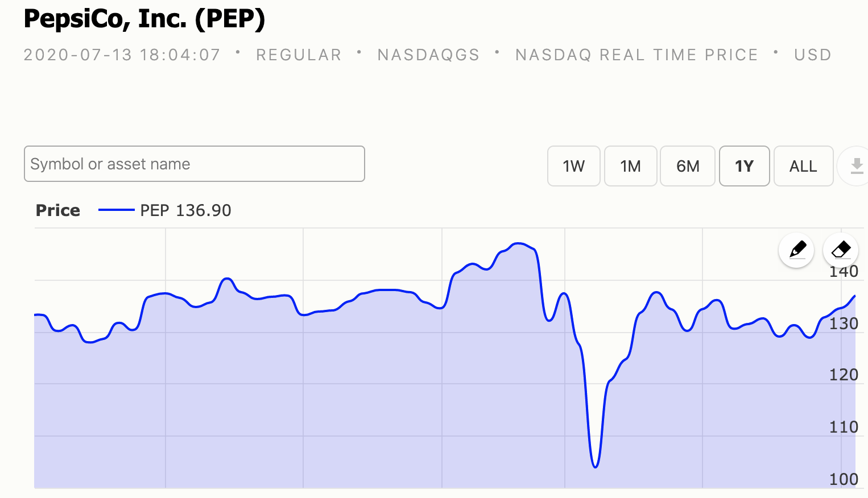Viewport: 868px width, 498px height.
Task: Switch the range to 1W
Action: coord(574,166)
